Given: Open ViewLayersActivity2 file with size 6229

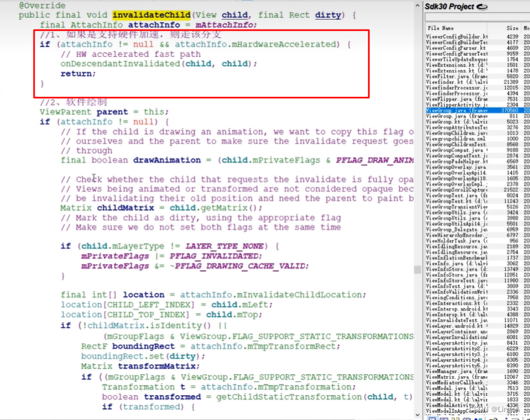Looking at the screenshot, I should click(x=478, y=349).
